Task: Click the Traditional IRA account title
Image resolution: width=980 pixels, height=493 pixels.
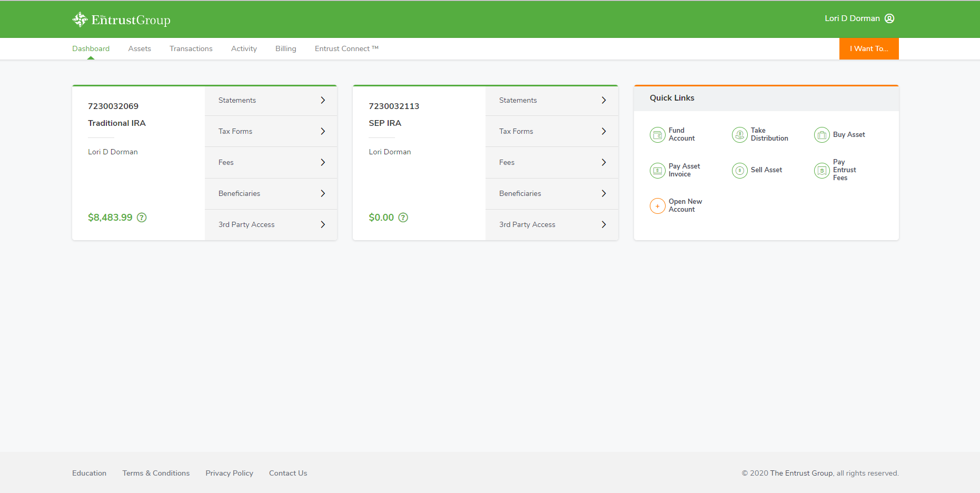Action: 117,123
